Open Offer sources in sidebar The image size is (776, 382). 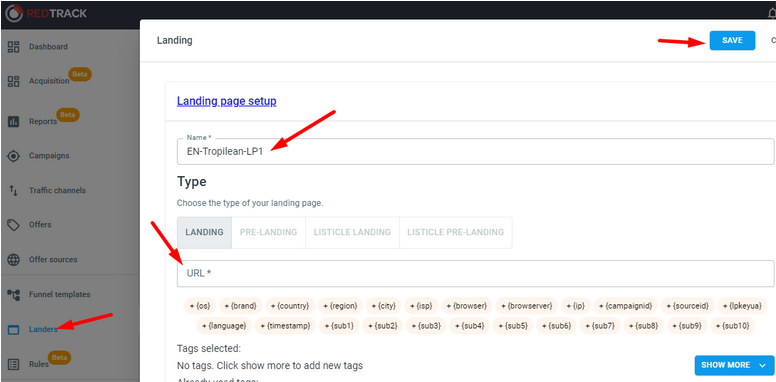coord(53,259)
